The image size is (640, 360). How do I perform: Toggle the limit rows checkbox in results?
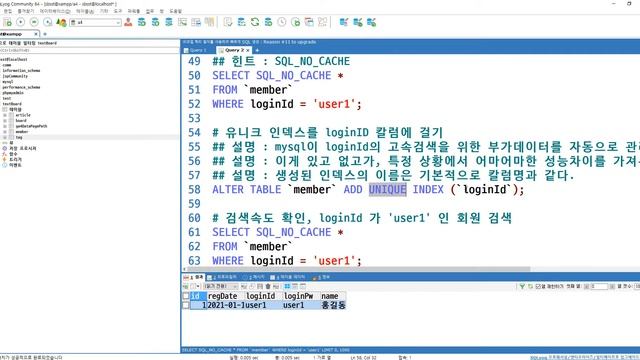coord(538,287)
